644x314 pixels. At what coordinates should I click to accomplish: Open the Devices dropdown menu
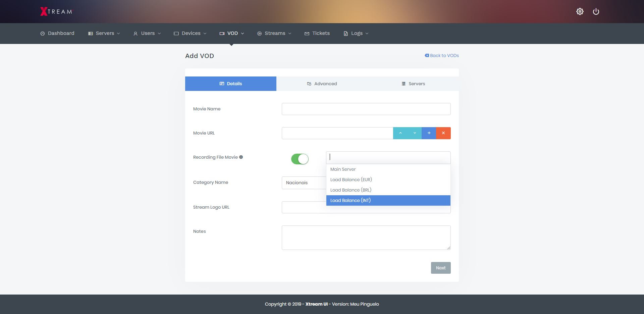190,33
